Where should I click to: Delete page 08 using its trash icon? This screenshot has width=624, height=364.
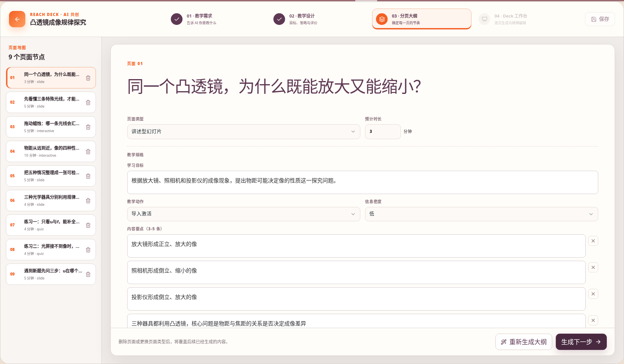(x=88, y=250)
